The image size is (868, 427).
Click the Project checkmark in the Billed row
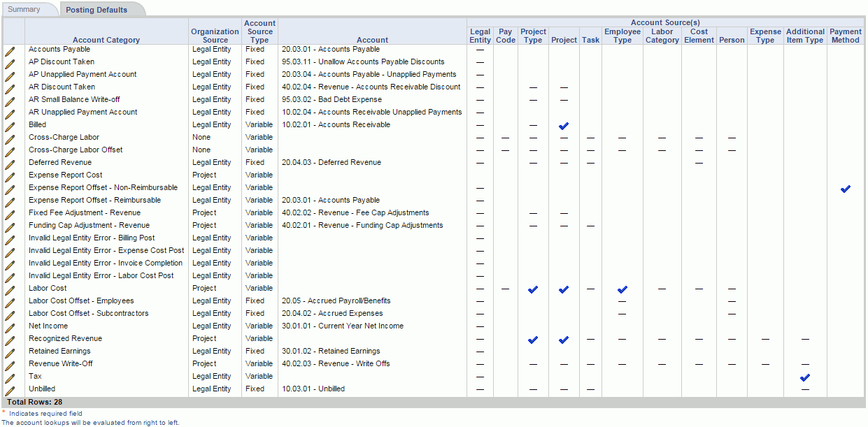564,126
